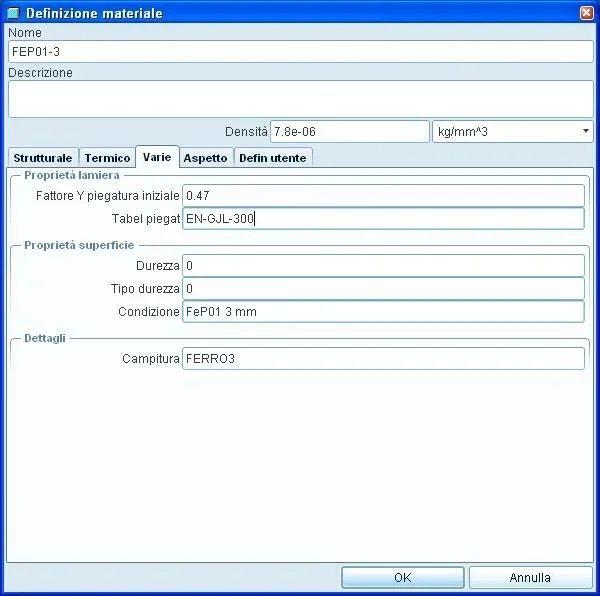Open the Aspetto tab
Image resolution: width=600 pixels, height=596 pixels.
point(205,158)
